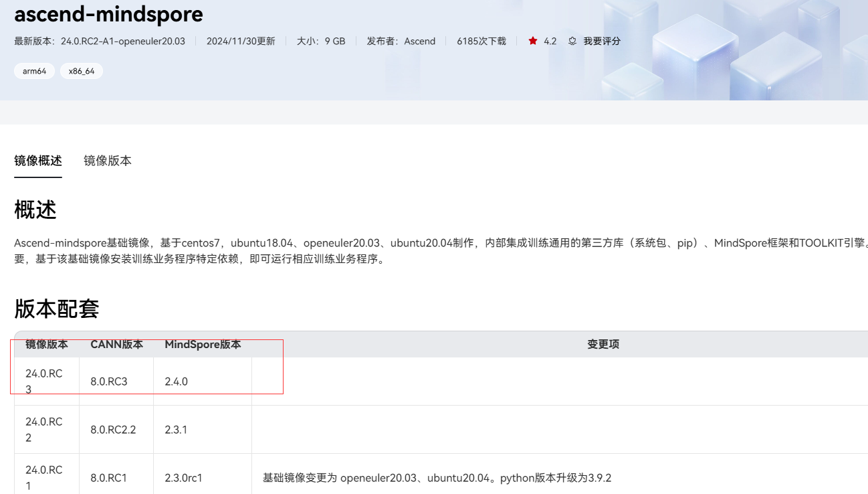The width and height of the screenshot is (868, 494).
Task: Click the page title ascend-mindspore
Action: click(x=109, y=14)
